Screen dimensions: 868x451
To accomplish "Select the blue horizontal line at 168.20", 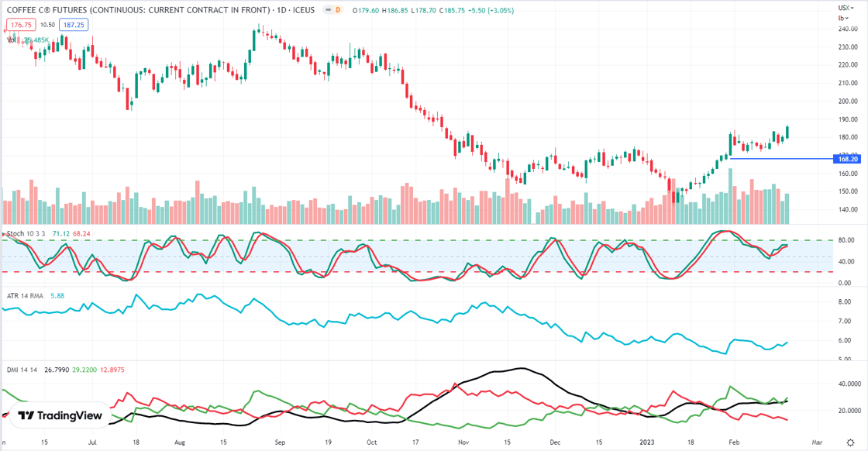I will [782, 159].
